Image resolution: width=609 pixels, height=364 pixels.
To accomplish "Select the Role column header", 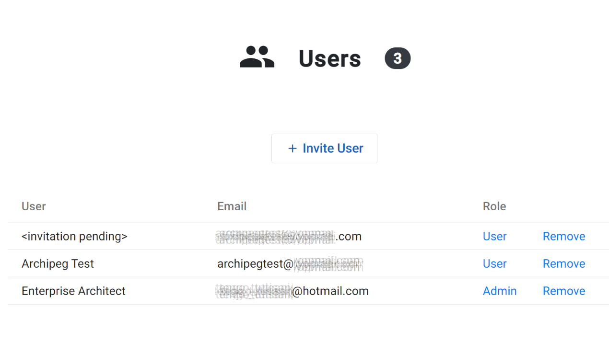I will click(x=494, y=206).
